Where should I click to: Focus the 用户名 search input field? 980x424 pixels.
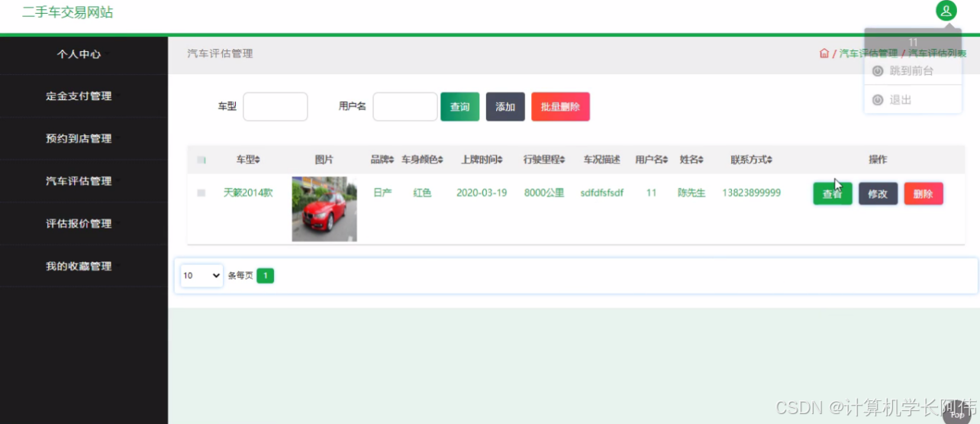coord(405,107)
